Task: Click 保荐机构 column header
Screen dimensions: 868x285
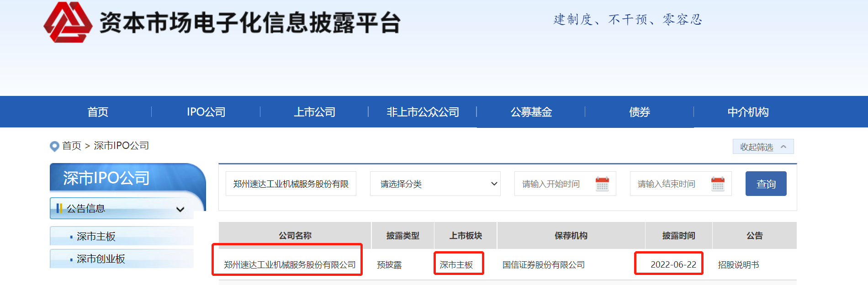Action: (571, 236)
